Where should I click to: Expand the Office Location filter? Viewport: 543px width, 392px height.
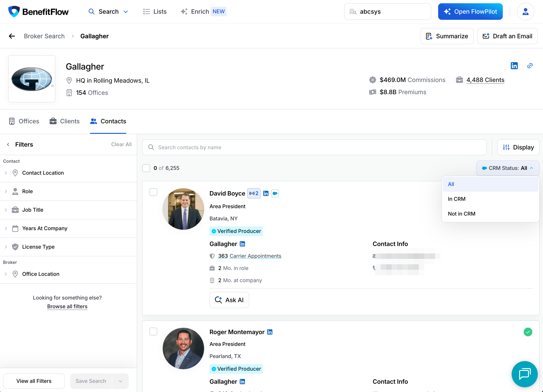tap(68, 274)
